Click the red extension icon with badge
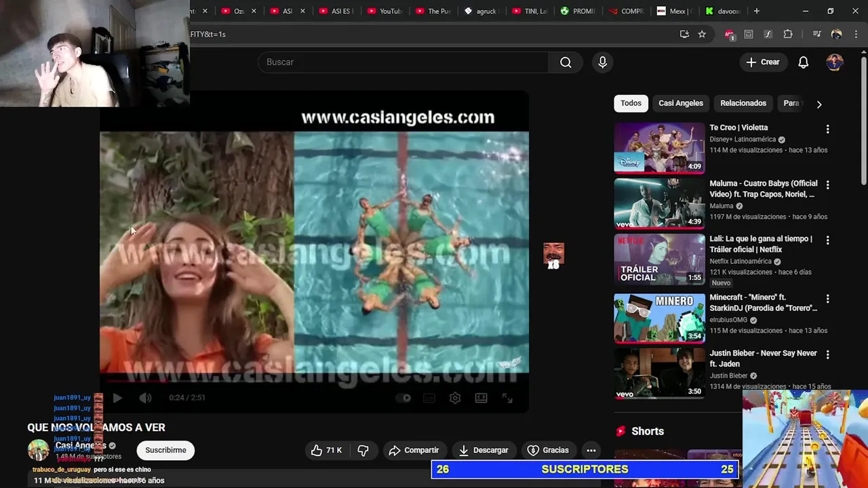Viewport: 868px width, 488px height. [729, 35]
